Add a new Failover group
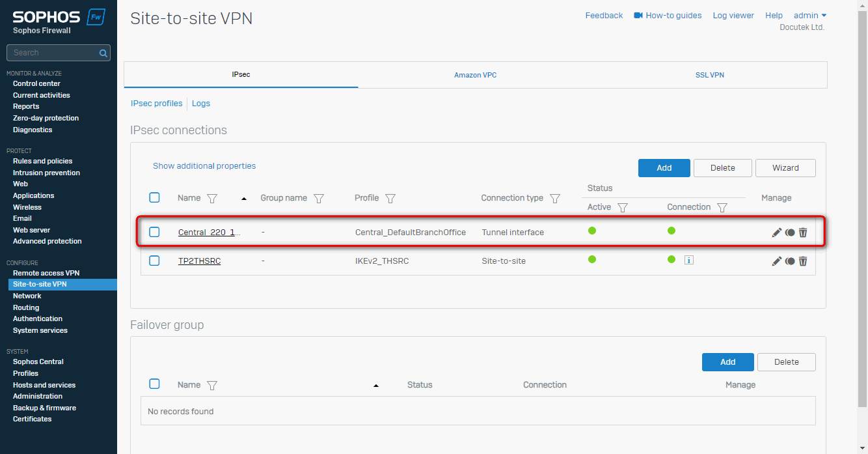 click(728, 362)
